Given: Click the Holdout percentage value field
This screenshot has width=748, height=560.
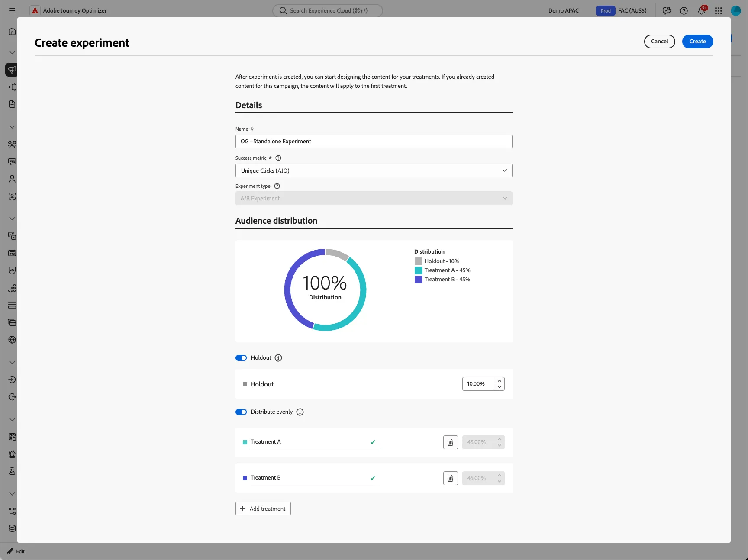Looking at the screenshot, I should click(x=478, y=384).
